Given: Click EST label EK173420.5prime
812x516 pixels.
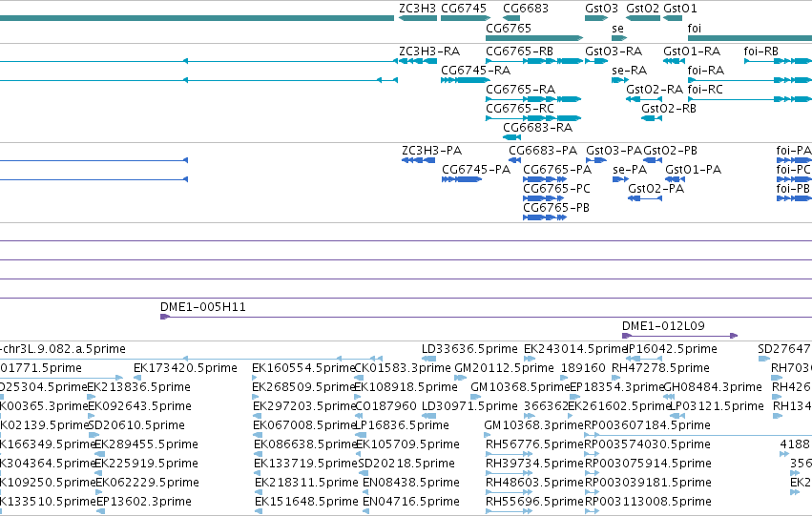Looking at the screenshot, I should [x=185, y=368].
